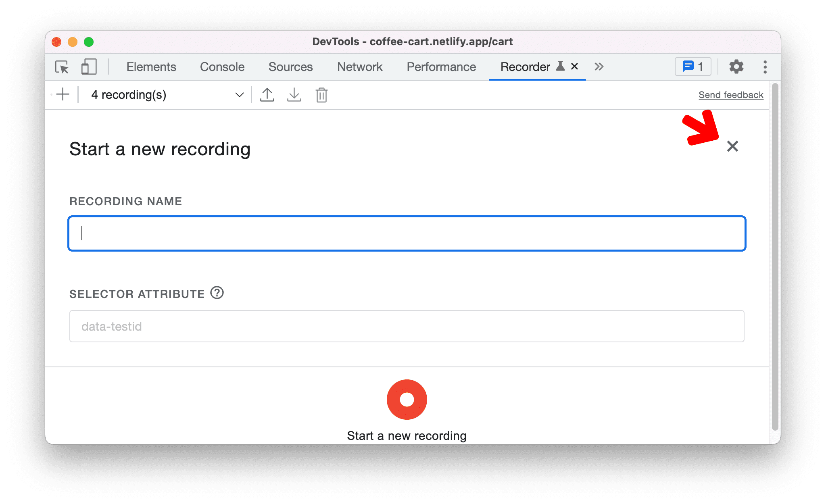Open the selector attribute help tooltip
The width and height of the screenshot is (826, 504).
[x=219, y=292]
